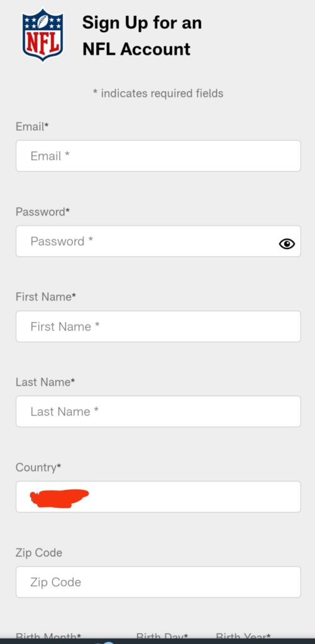The height and width of the screenshot is (644, 315).
Task: Focus the Email input field
Action: [158, 156]
